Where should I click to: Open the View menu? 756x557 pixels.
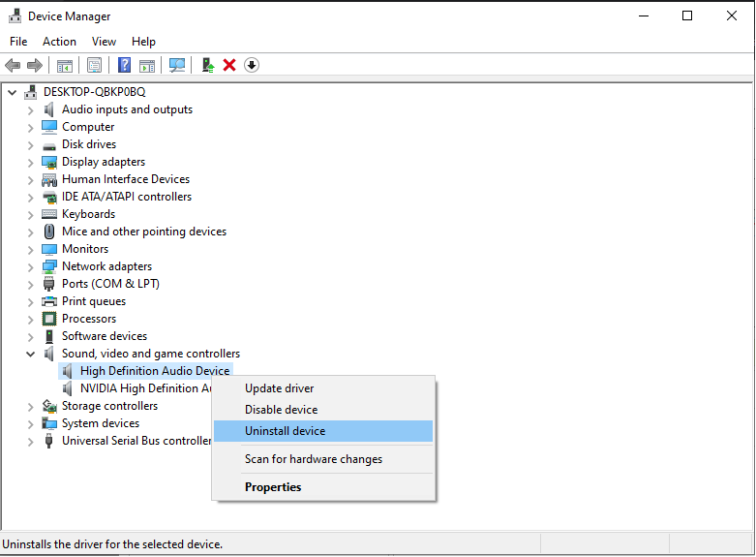pos(104,42)
